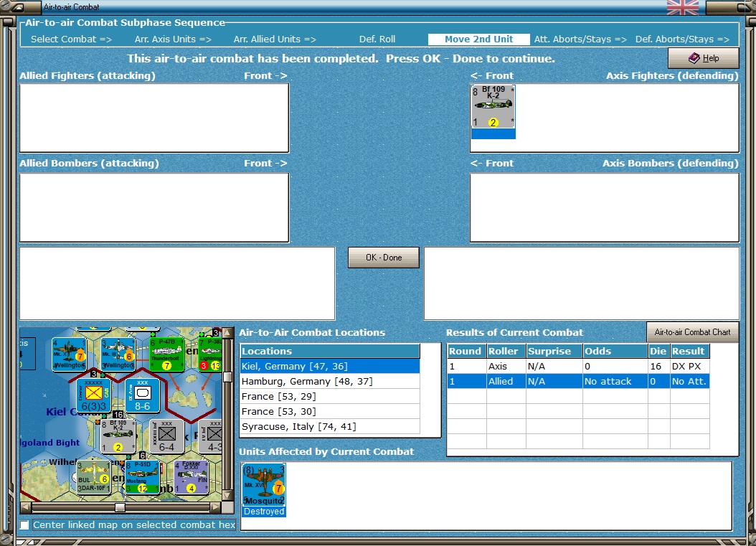This screenshot has width=756, height=546.
Task: Click the No attack odds cell
Action: point(615,381)
